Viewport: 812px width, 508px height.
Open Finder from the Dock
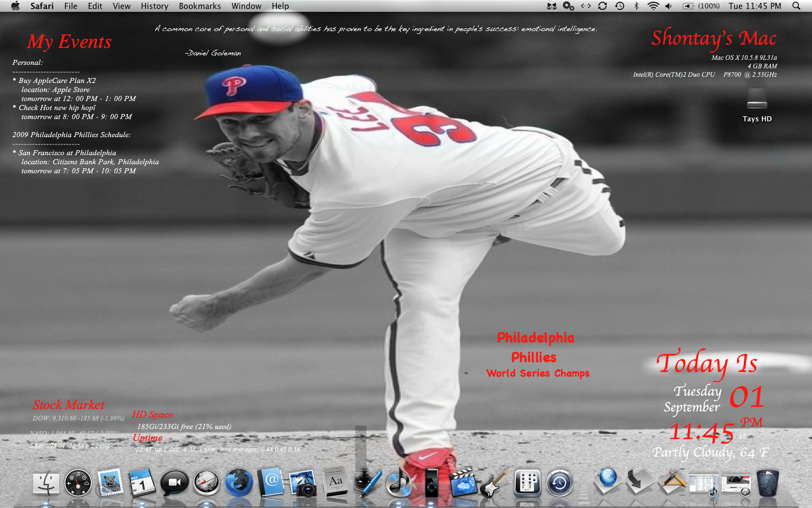click(x=46, y=484)
